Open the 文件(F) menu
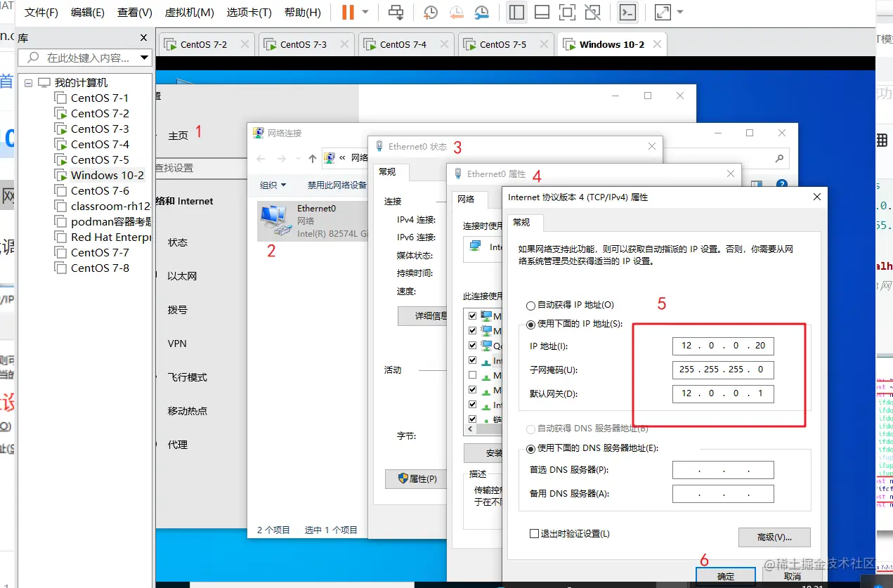 (41, 13)
